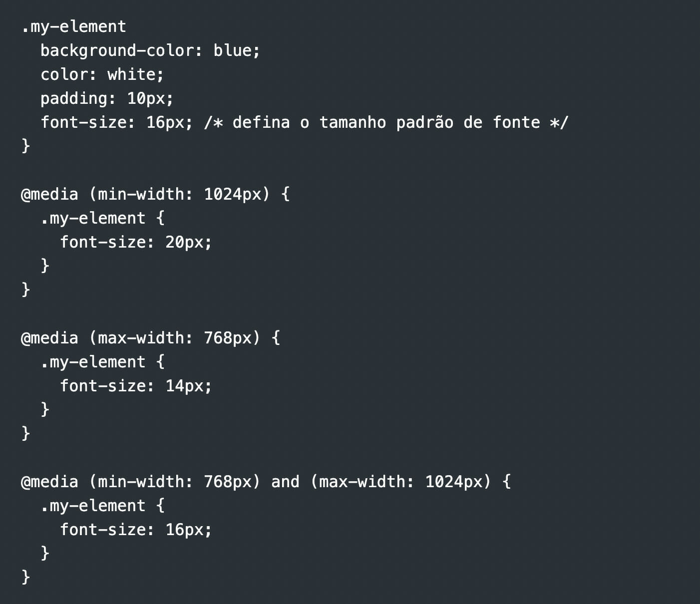This screenshot has height=604, width=700.
Task: Click the media query with min-width and max-width
Action: point(266,482)
